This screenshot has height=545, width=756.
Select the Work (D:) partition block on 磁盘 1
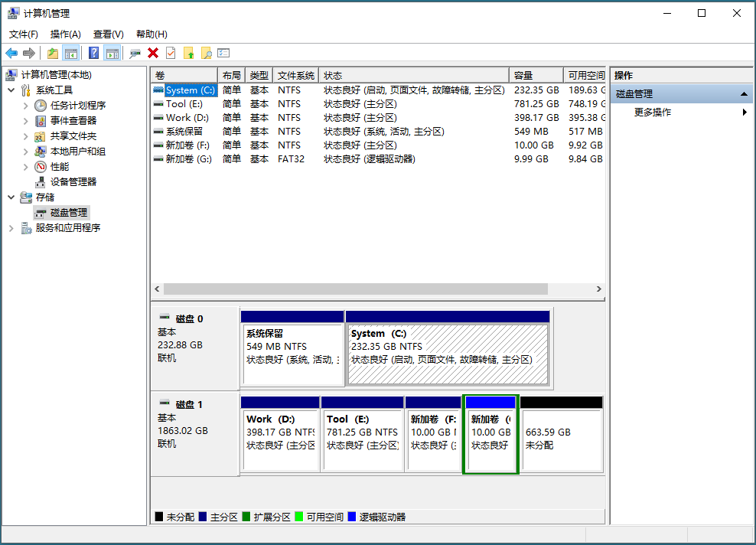click(281, 439)
